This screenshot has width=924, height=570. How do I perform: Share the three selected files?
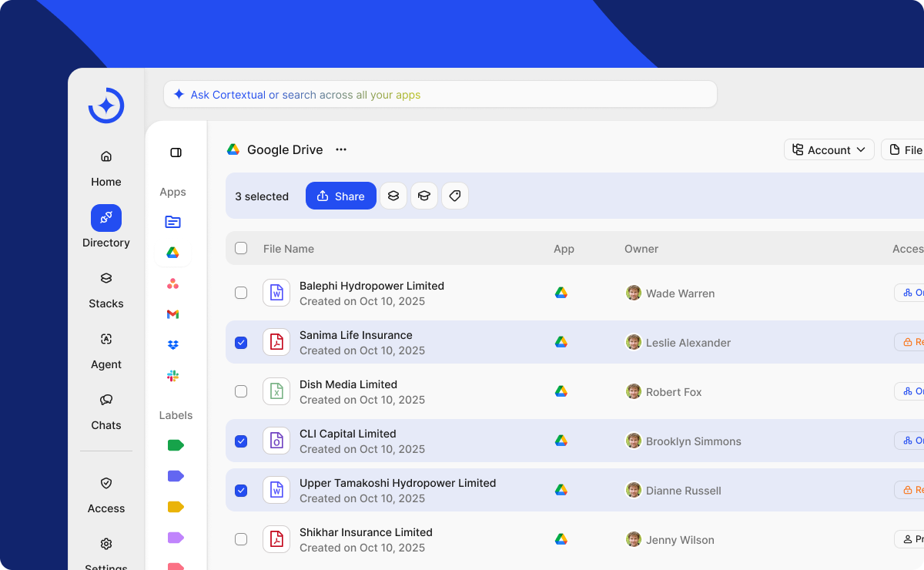(x=340, y=196)
